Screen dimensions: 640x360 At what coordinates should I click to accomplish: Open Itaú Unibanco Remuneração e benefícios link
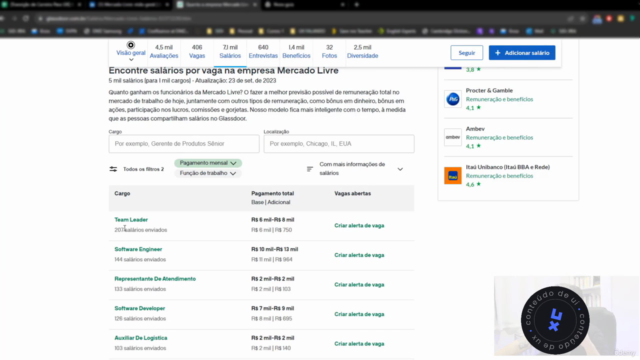click(499, 176)
